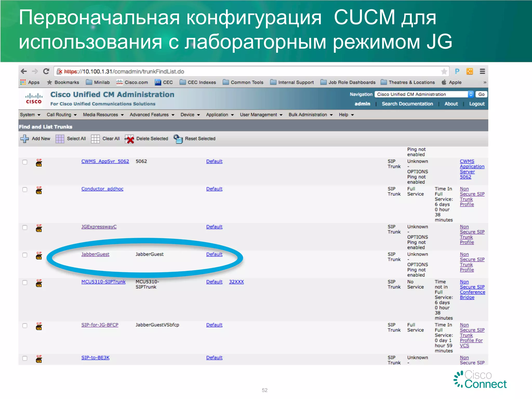This screenshot has height=399, width=532.
Task: Open Theatres & Locations bookmark folder
Action: tap(408, 82)
